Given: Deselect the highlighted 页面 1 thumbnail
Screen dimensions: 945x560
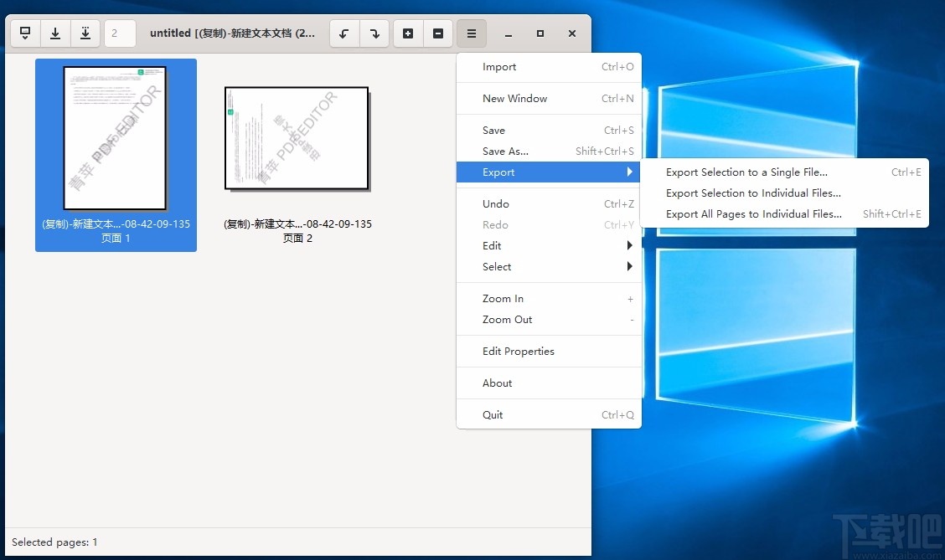Looking at the screenshot, I should point(116,138).
